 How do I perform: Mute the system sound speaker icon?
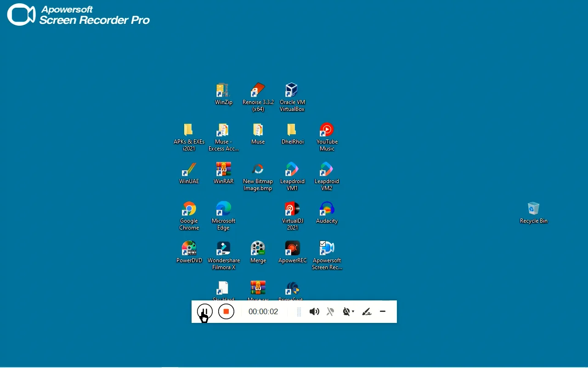point(314,312)
